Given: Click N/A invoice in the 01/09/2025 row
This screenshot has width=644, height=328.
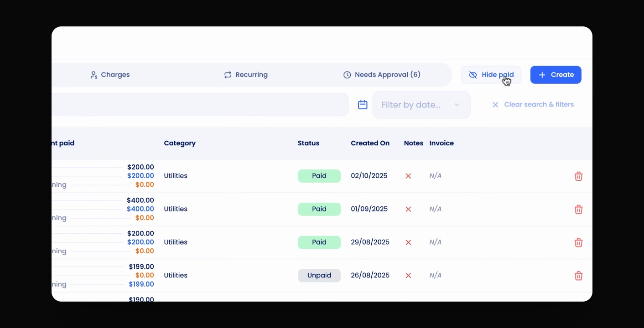Looking at the screenshot, I should [436, 209].
